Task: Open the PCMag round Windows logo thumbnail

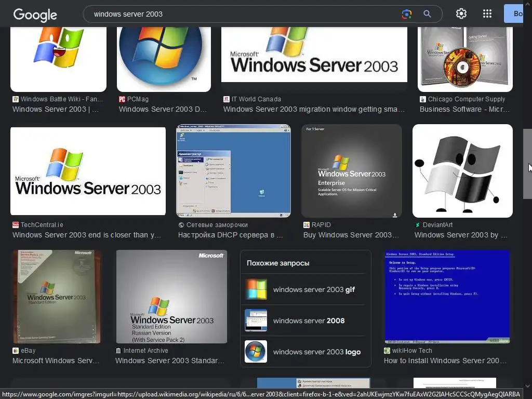Action: [164, 59]
